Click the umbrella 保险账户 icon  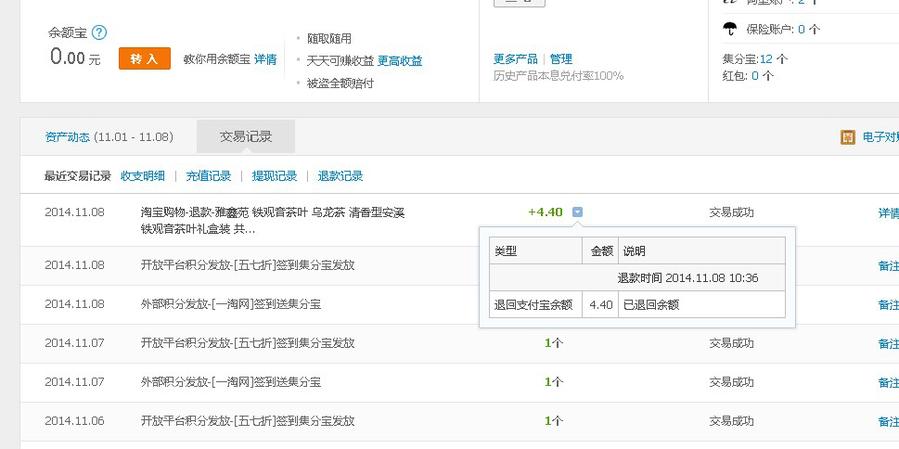(730, 28)
